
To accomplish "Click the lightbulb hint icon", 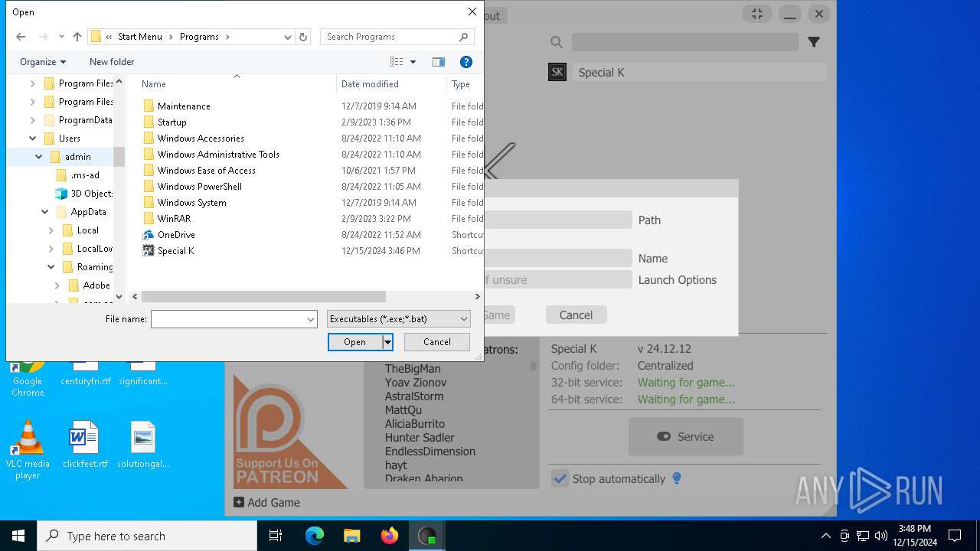I will pos(677,478).
